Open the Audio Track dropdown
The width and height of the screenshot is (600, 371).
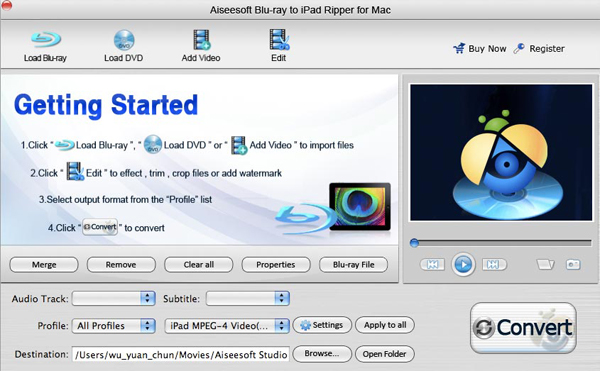[x=114, y=298]
